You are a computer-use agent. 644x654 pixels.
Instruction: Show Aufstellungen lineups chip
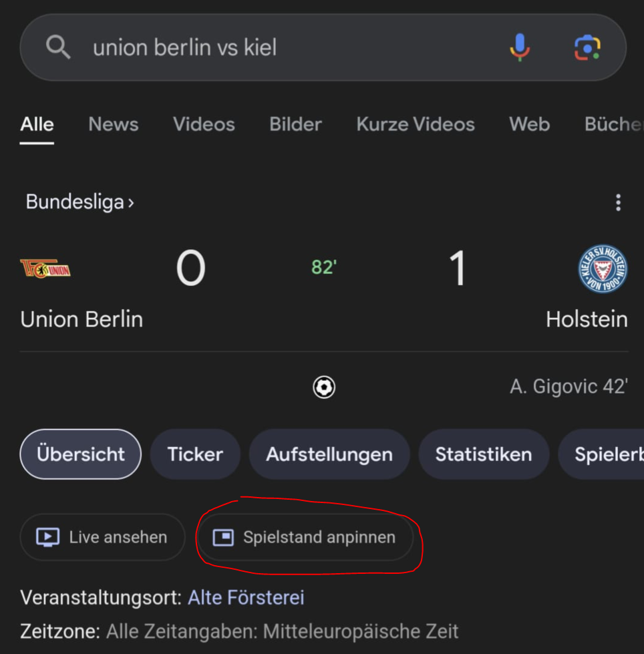point(329,454)
